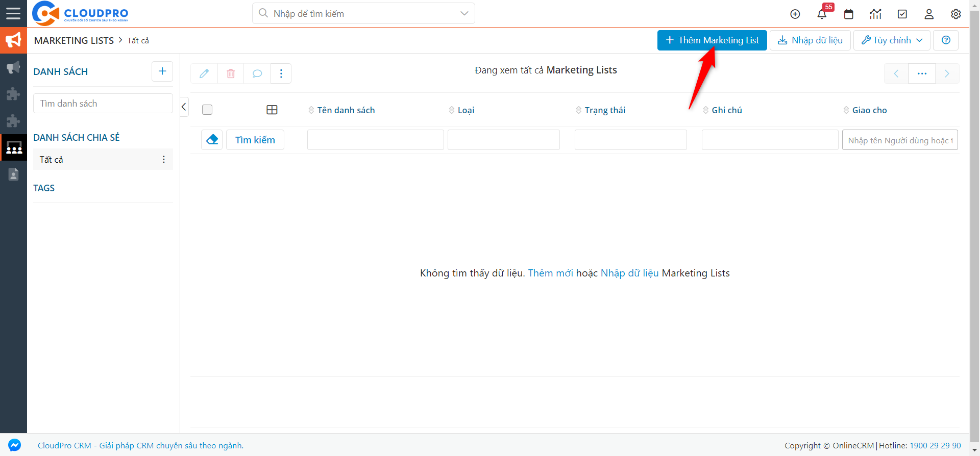This screenshot has width=980, height=456.
Task: Open the Tùy chỉnh dropdown
Action: click(892, 40)
